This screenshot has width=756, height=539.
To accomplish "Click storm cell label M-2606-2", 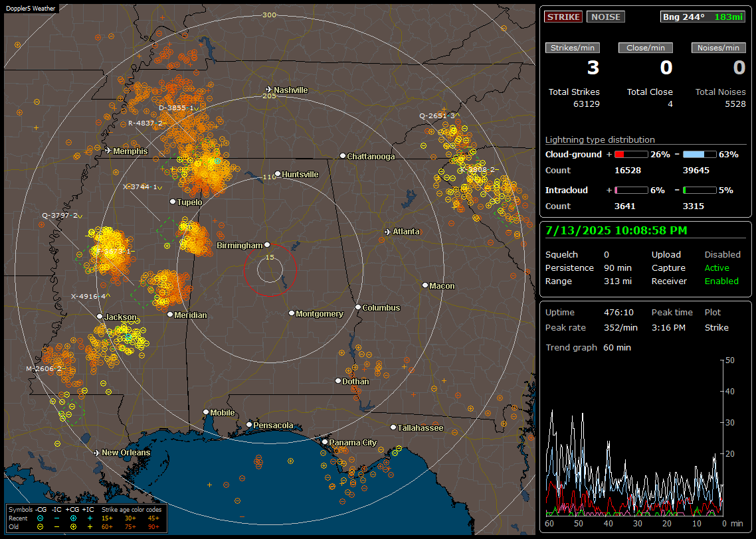I will coord(45,369).
